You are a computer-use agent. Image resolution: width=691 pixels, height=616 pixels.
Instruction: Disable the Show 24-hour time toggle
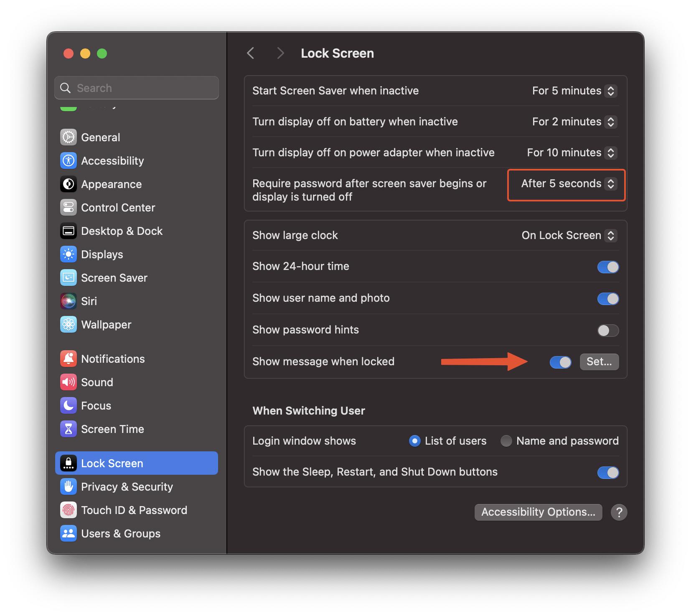tap(608, 267)
